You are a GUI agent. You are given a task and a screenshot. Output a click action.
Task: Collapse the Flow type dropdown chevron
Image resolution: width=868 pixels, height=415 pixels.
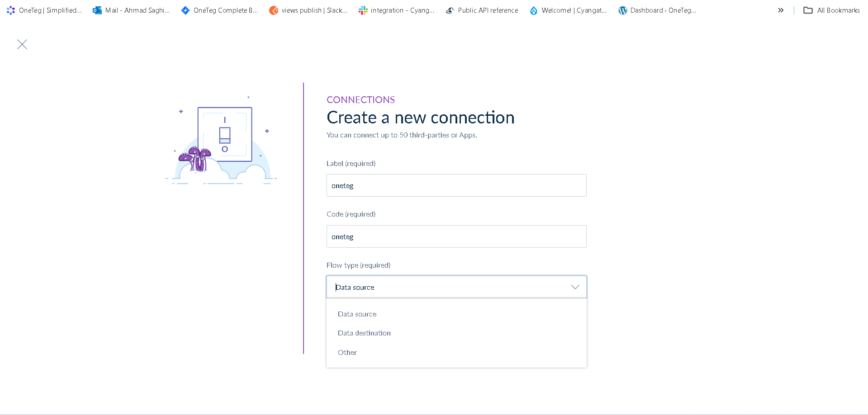coord(575,287)
